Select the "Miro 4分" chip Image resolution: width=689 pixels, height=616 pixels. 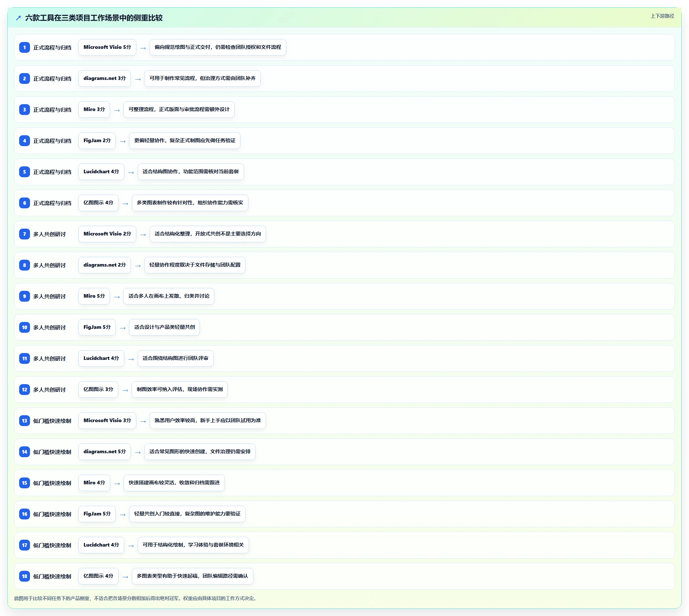[94, 483]
